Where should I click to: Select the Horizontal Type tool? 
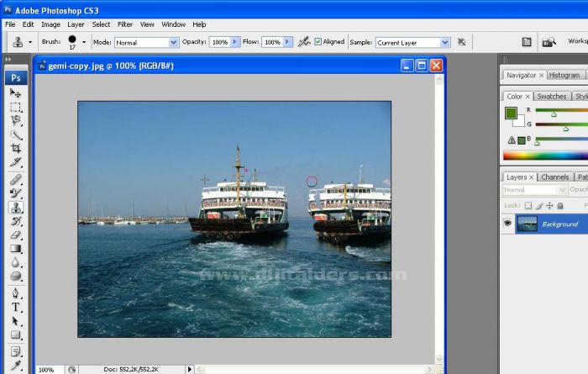click(16, 307)
